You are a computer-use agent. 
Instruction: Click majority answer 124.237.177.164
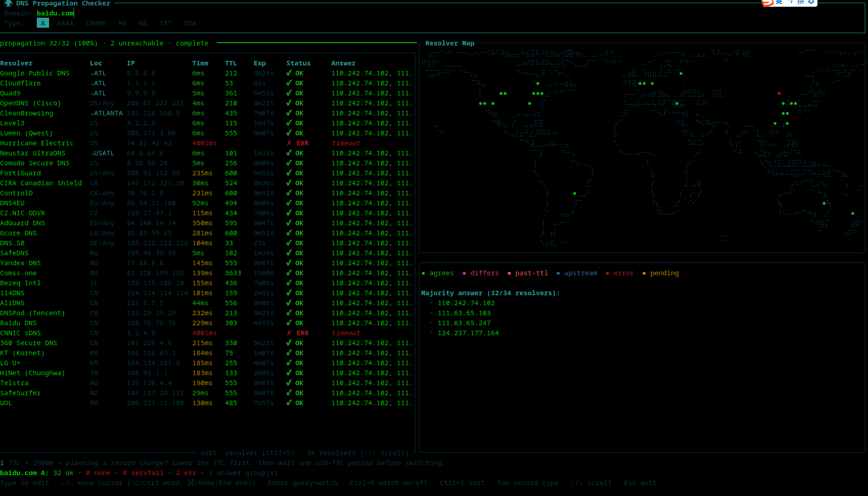point(468,333)
